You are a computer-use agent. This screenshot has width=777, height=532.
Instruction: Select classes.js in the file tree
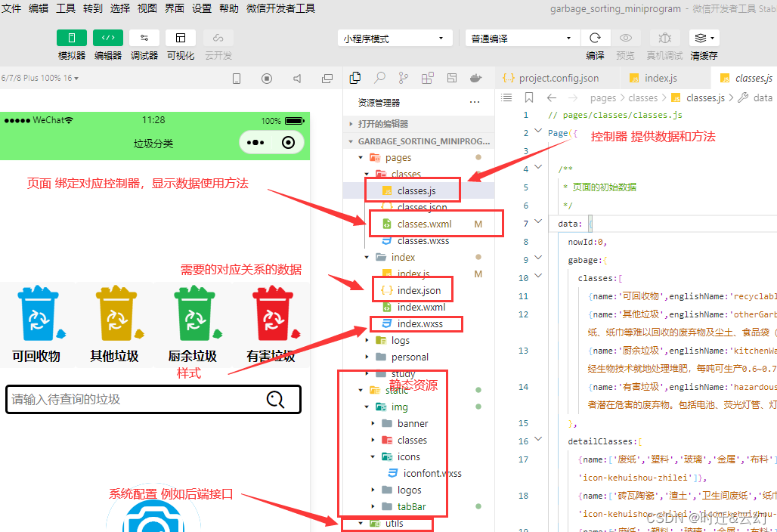click(x=419, y=190)
